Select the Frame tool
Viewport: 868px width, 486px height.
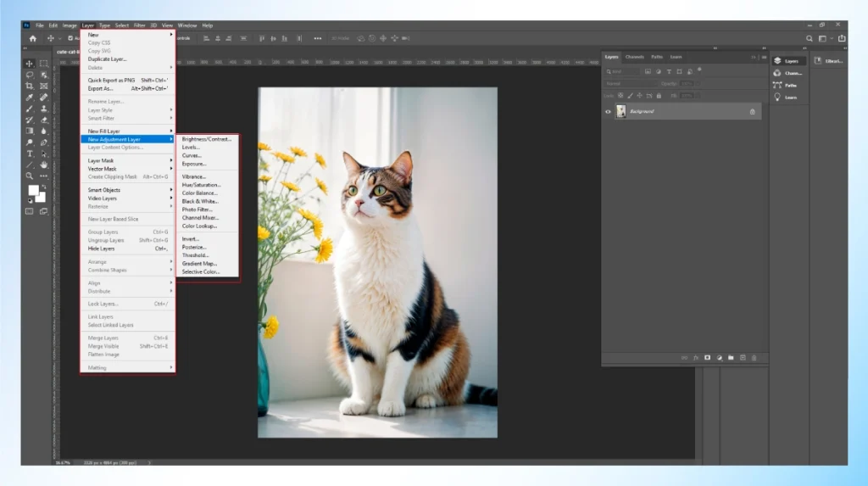coord(44,86)
